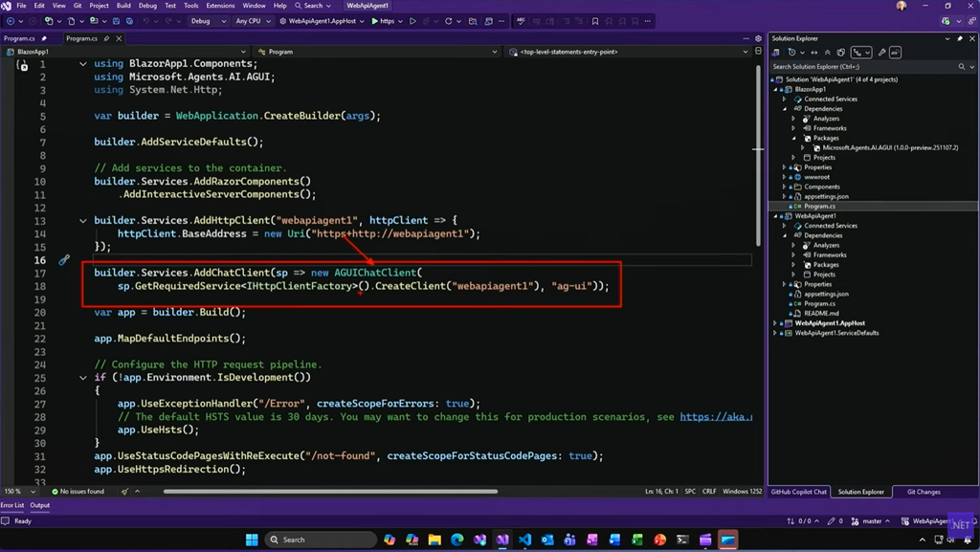Open the Extensions menu
The width and height of the screenshot is (980, 552).
[220, 6]
